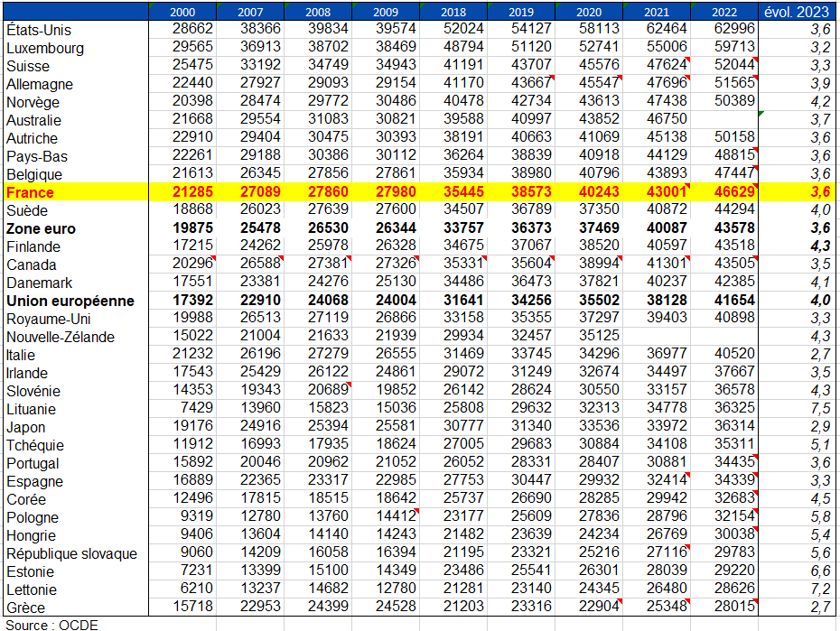Click the Union européenne row label

tap(70, 301)
